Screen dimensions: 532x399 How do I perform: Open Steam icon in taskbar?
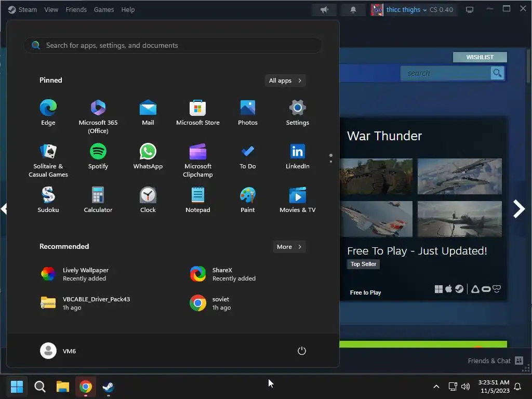pyautogui.click(x=108, y=387)
